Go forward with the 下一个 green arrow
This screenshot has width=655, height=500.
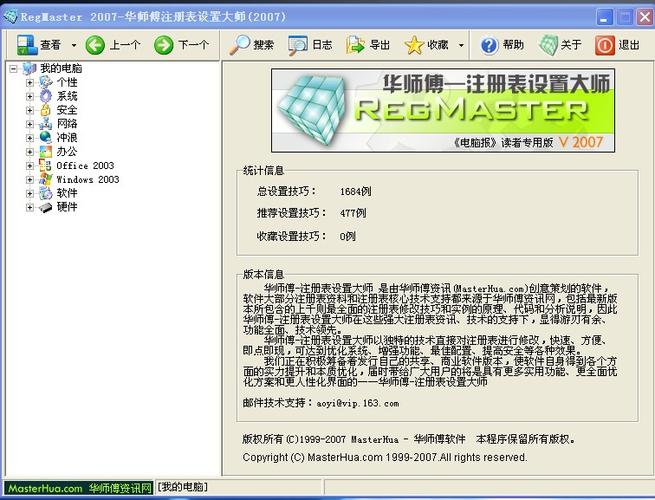pos(163,45)
